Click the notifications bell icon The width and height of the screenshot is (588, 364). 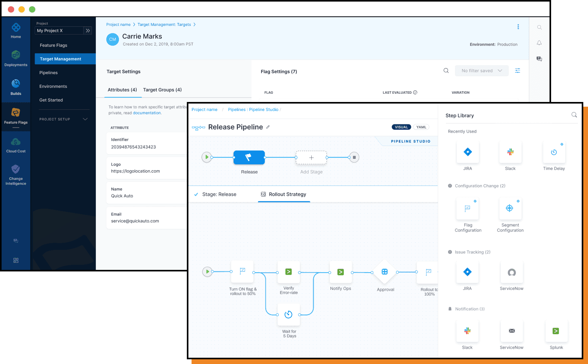[539, 43]
